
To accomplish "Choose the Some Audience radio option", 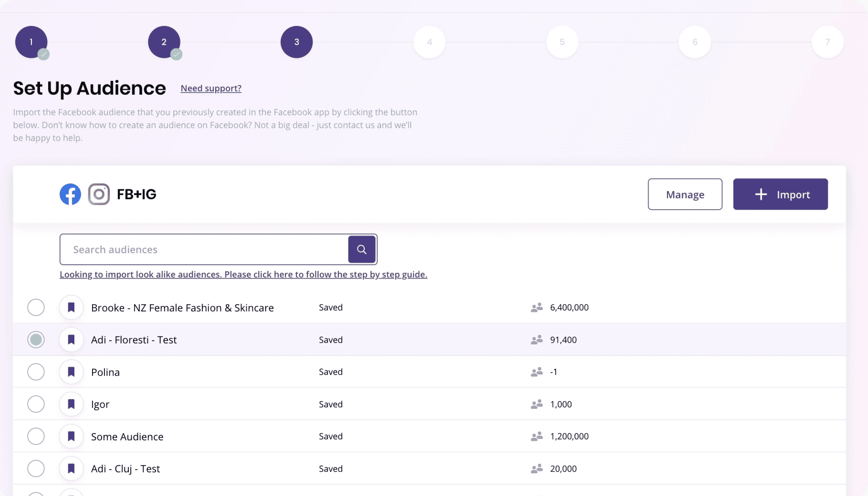I will coord(36,436).
